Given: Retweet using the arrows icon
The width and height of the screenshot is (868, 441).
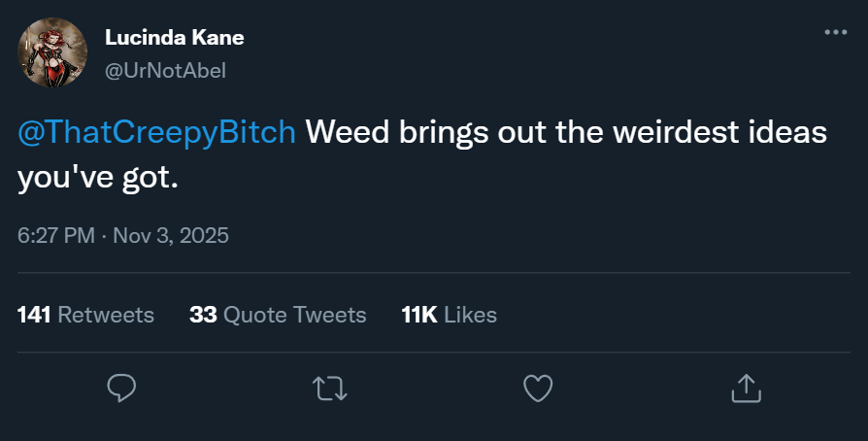Looking at the screenshot, I should [330, 389].
